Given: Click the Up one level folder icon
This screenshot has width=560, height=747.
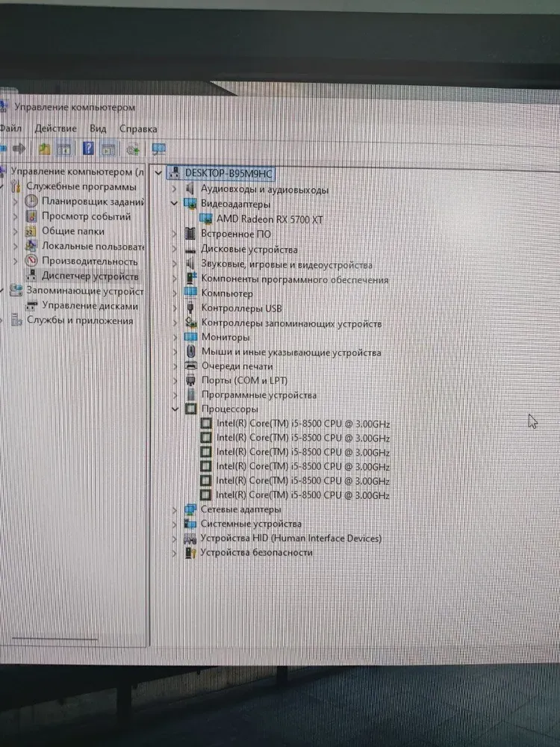Looking at the screenshot, I should [x=46, y=149].
